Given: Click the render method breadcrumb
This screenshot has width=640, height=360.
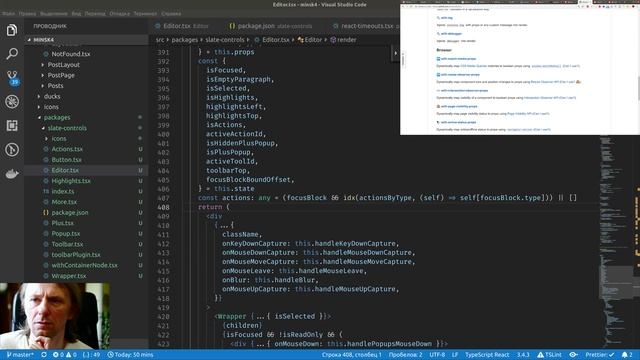Looking at the screenshot, I should [343, 40].
